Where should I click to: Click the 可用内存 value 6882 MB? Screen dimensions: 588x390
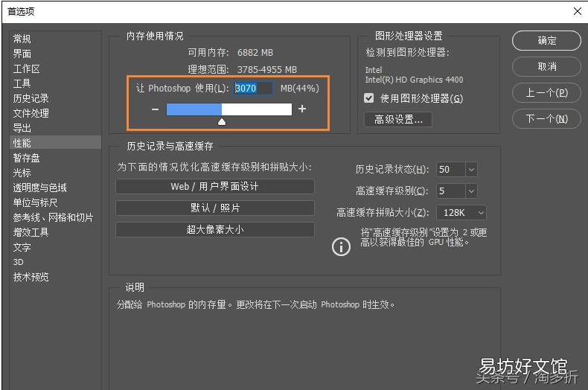[x=255, y=53]
